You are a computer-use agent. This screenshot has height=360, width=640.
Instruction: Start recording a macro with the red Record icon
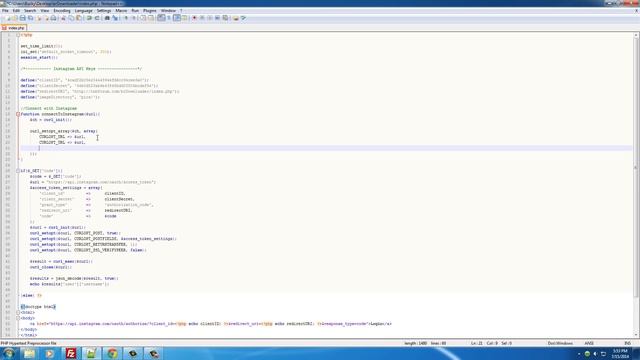pyautogui.click(x=194, y=18)
